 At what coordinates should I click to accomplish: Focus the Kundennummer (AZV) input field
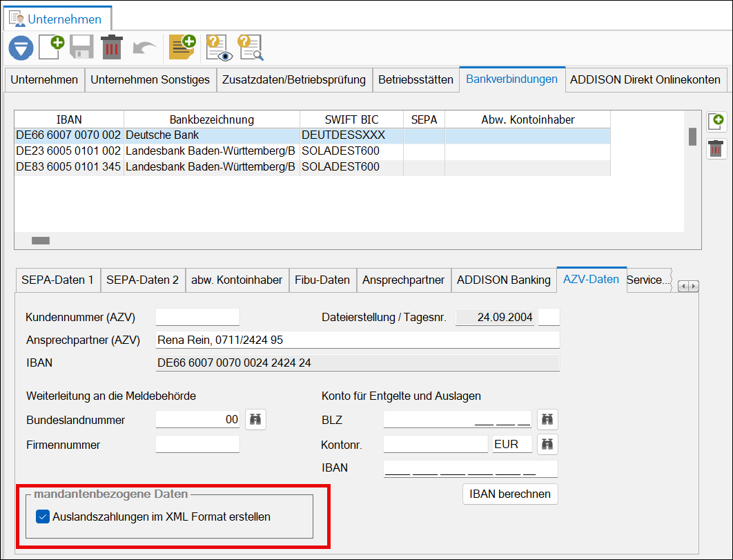pyautogui.click(x=197, y=317)
